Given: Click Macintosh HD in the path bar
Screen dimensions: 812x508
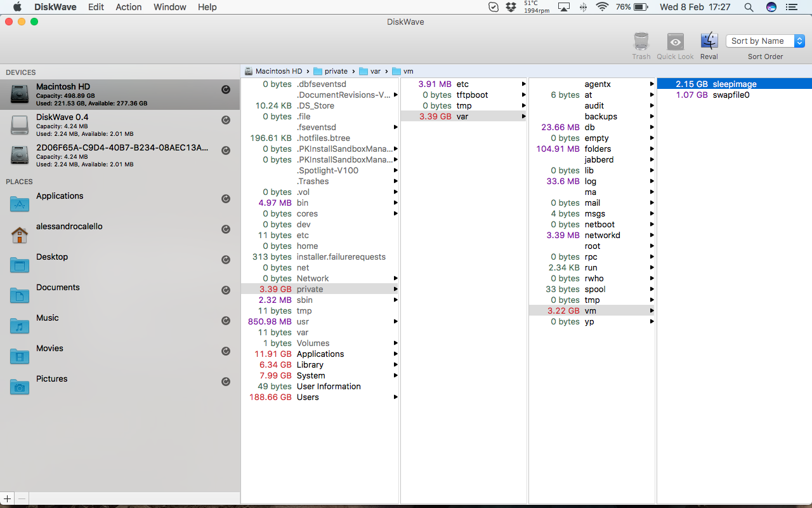Looking at the screenshot, I should point(273,71).
